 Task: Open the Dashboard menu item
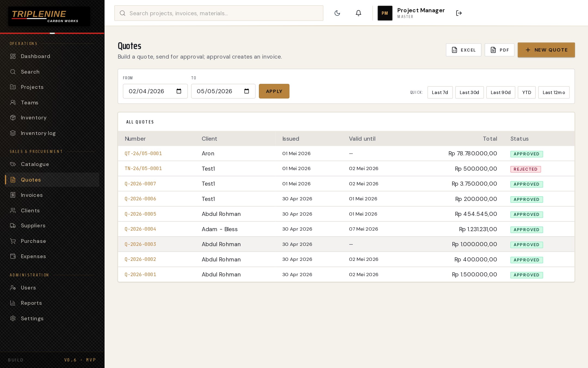coord(52,56)
